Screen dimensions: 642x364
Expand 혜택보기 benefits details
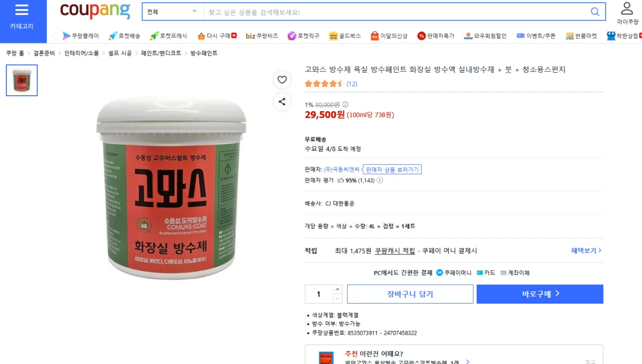[586, 250]
